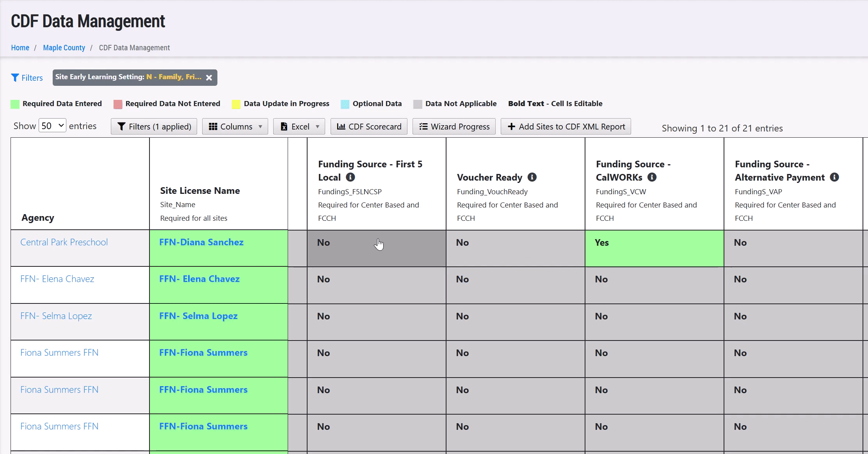Click the Excel file icon in toolbar
The width and height of the screenshot is (868, 454).
[284, 127]
